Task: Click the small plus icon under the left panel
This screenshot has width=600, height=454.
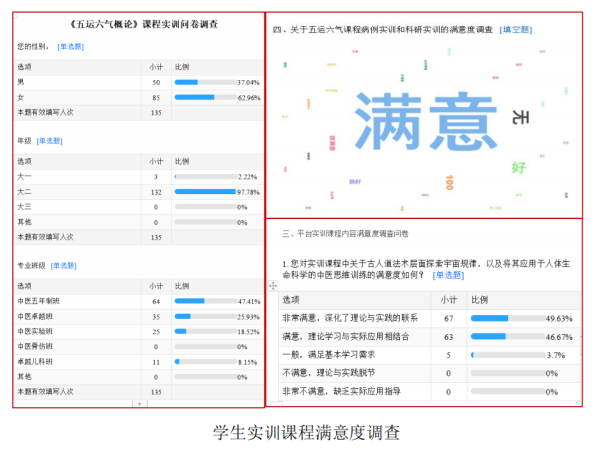Action: coord(139,403)
